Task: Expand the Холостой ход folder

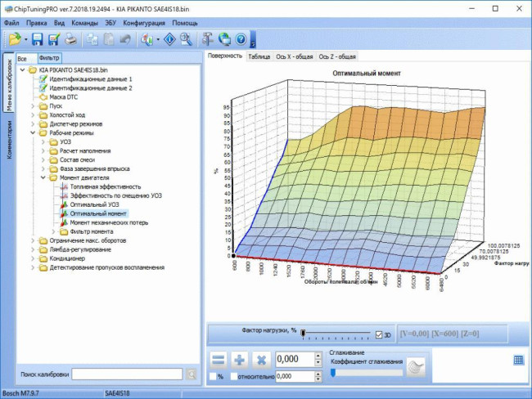Action: (33, 115)
